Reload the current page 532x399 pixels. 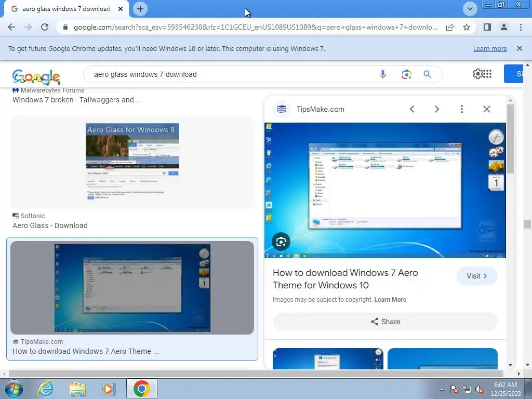tap(45, 27)
